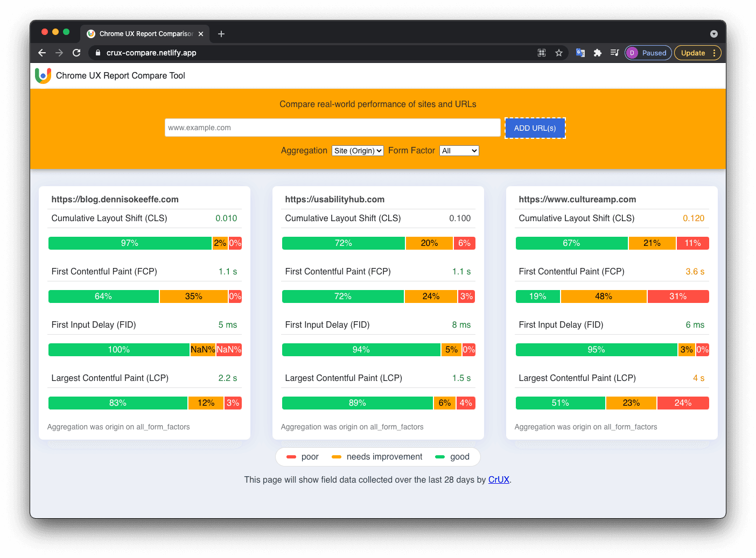Click the LCP value 4 s
The height and width of the screenshot is (558, 756).
(x=699, y=378)
